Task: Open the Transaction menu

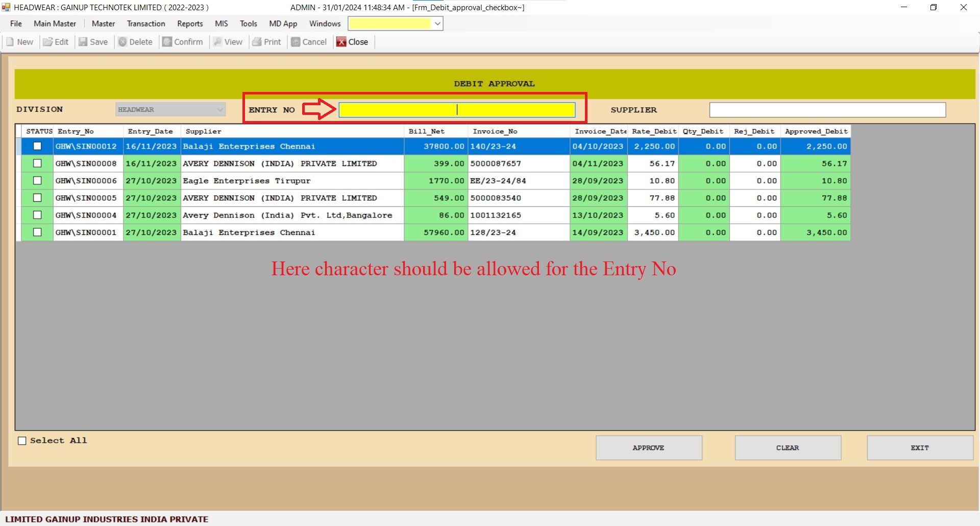Action: (x=146, y=23)
